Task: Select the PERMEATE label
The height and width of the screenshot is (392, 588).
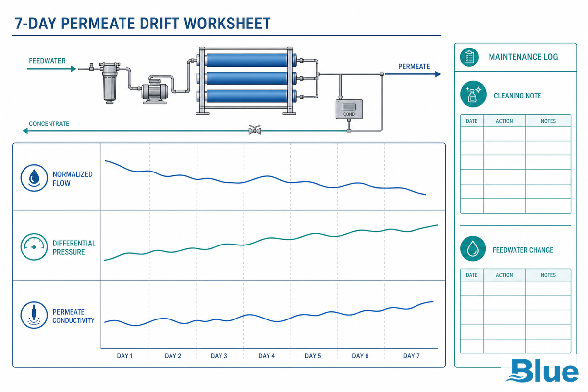Action: pos(414,66)
